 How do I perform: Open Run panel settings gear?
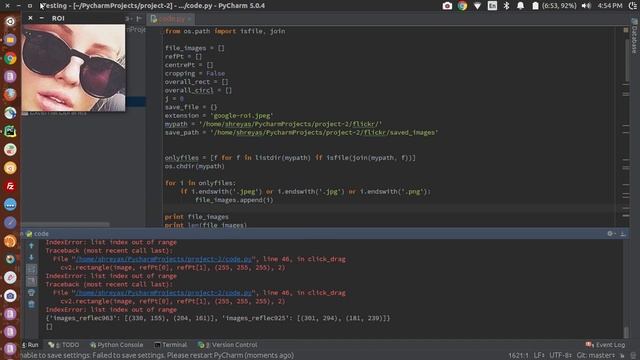[x=610, y=233]
